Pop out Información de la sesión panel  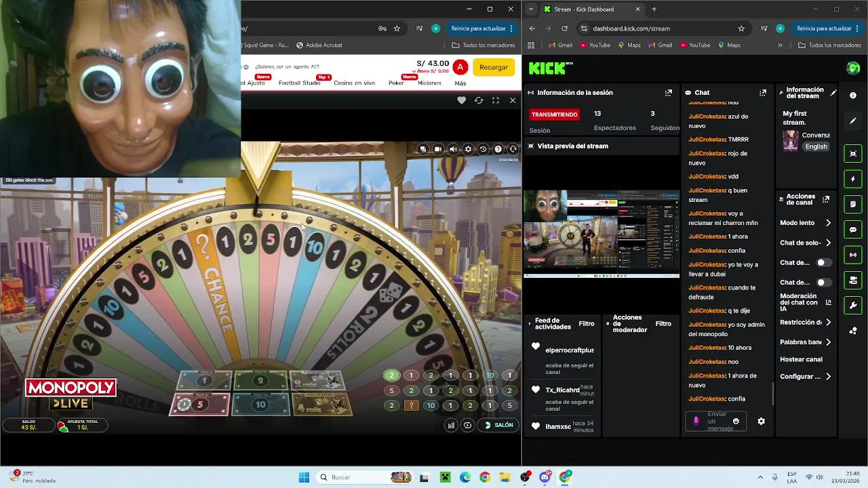(x=669, y=92)
